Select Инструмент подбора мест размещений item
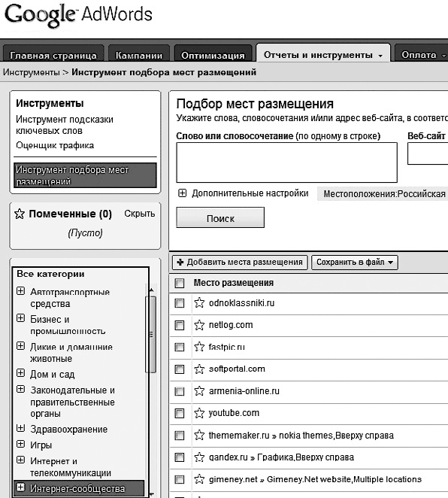The height and width of the screenshot is (498, 448). coord(85,175)
